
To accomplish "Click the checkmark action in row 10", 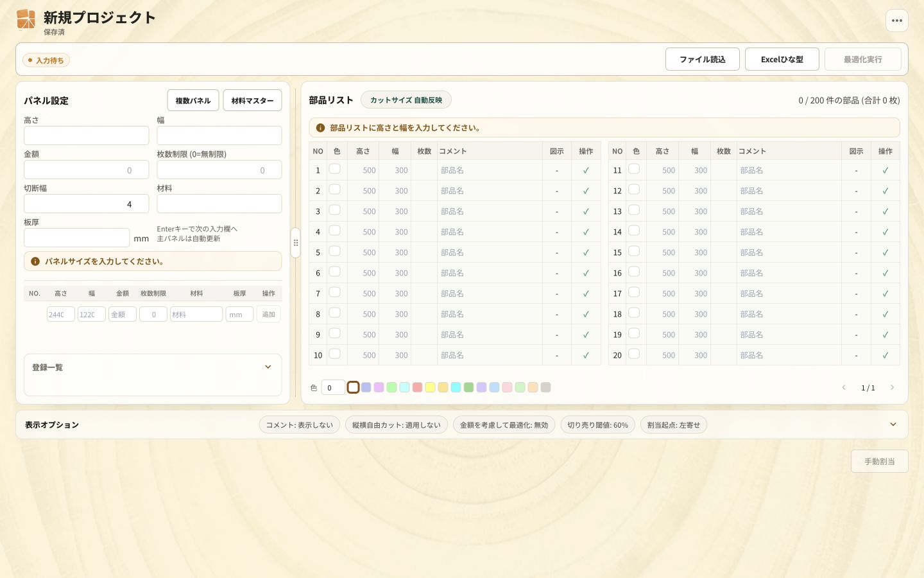I will [x=586, y=355].
